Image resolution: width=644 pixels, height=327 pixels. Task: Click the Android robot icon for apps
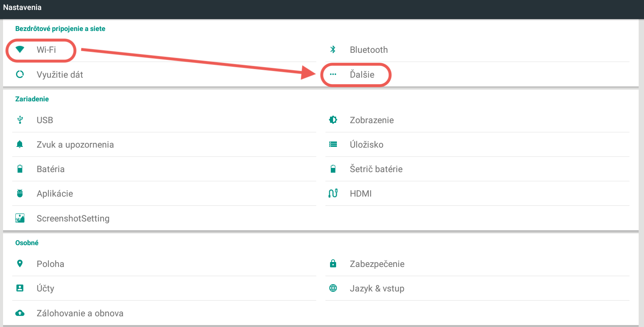tap(20, 194)
